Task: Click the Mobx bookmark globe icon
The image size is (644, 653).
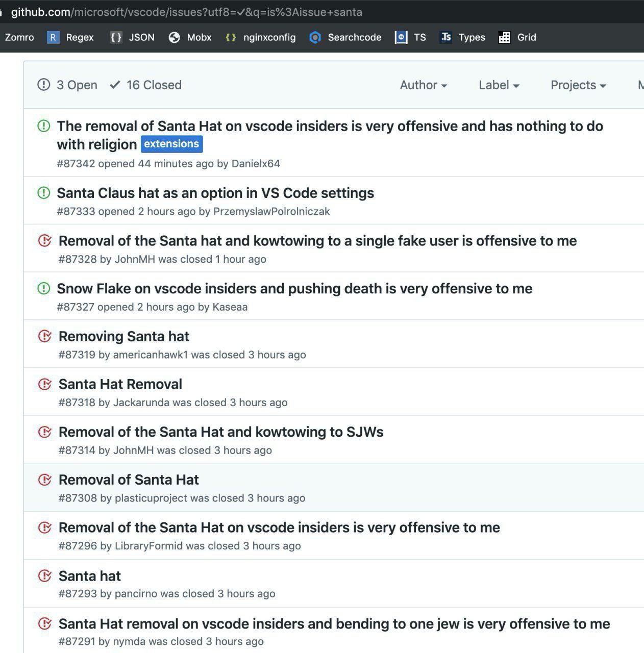Action: (x=175, y=37)
